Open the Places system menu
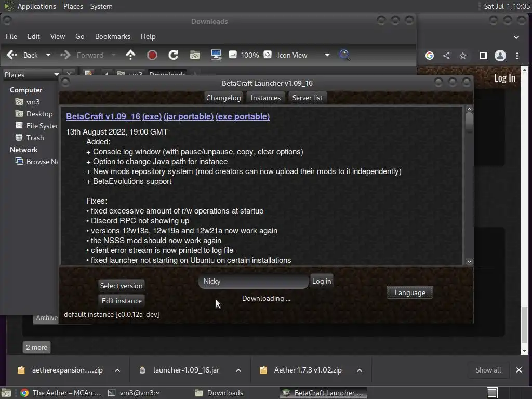 (x=73, y=6)
